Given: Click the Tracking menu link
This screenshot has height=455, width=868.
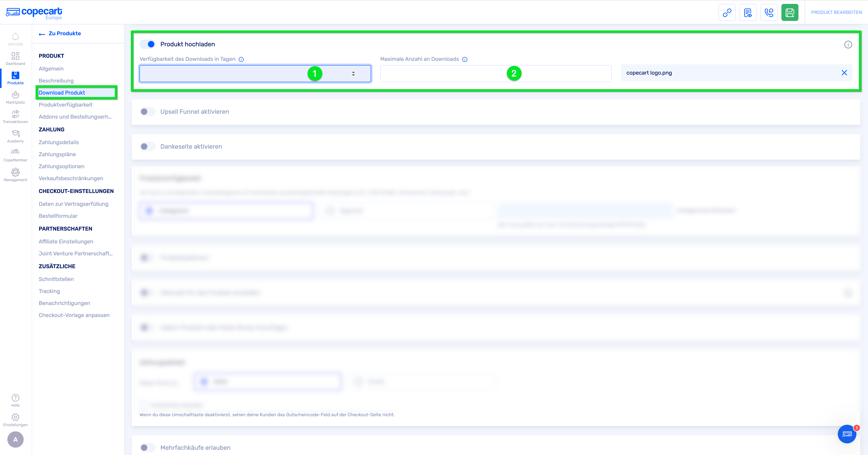Looking at the screenshot, I should tap(49, 291).
